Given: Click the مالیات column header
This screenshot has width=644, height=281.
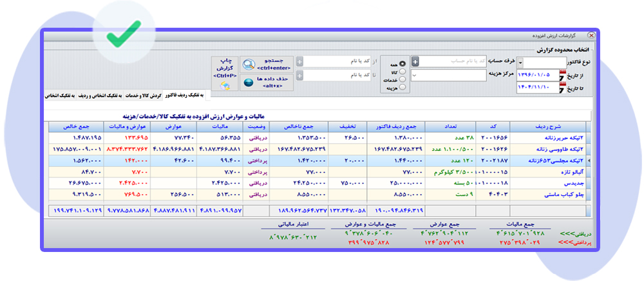Looking at the screenshot, I should (220, 126).
